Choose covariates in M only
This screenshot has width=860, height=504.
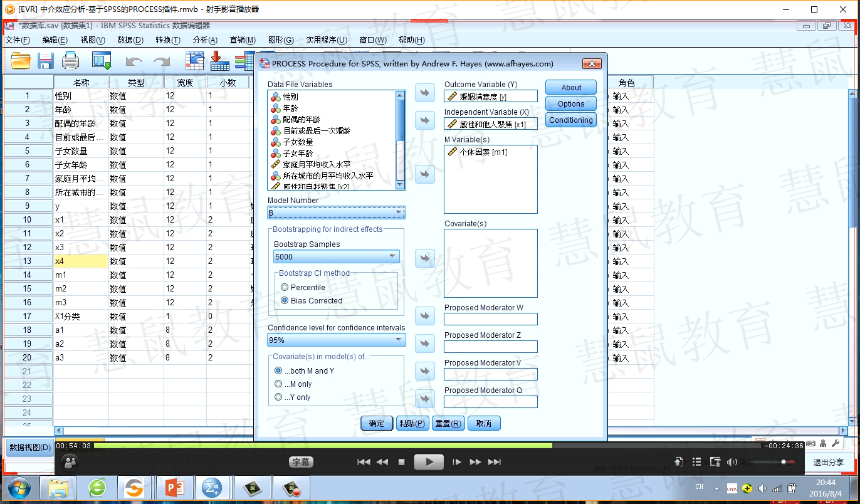[x=293, y=384]
